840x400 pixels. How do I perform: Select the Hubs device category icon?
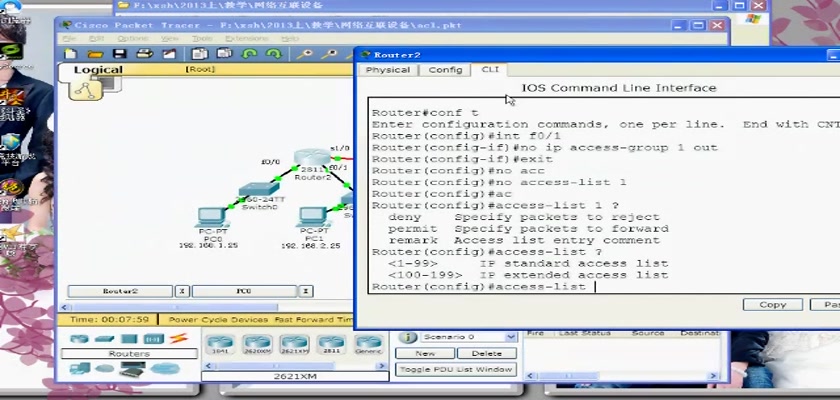coord(129,339)
